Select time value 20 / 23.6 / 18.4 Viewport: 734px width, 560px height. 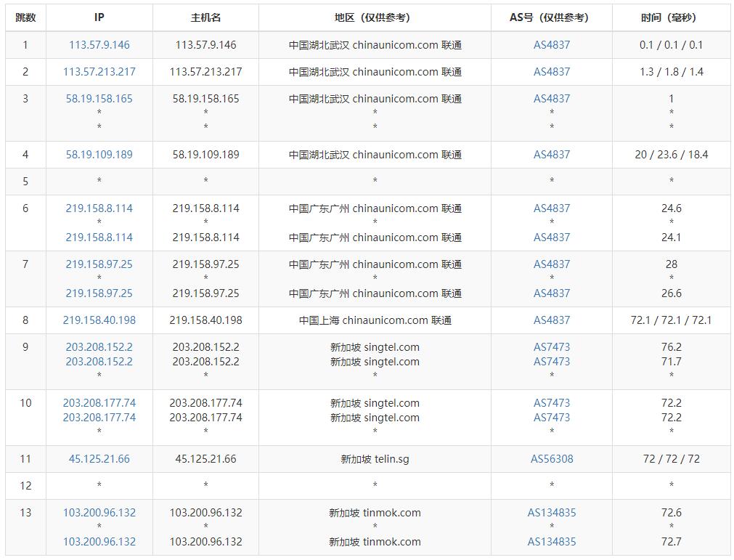[672, 155]
